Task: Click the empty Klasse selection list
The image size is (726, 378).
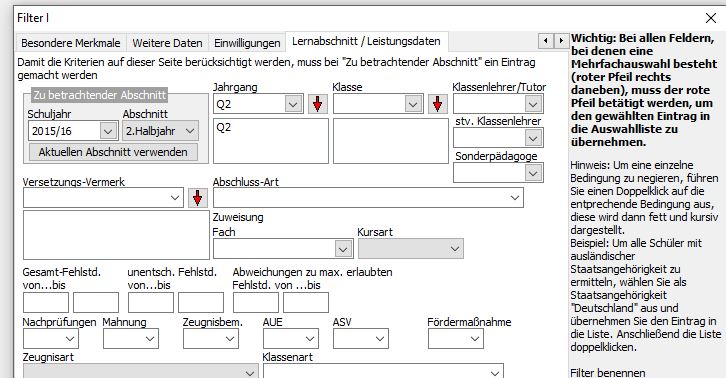Action: [391, 141]
